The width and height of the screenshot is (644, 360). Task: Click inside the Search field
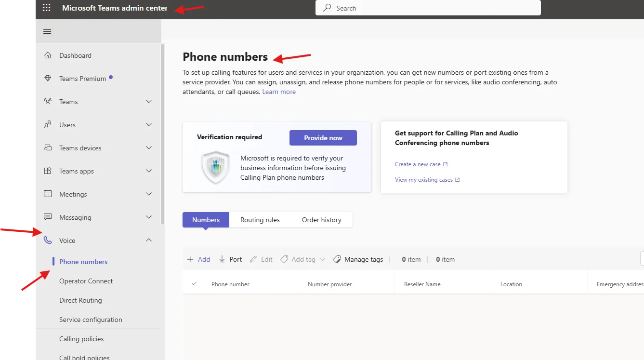click(x=428, y=8)
